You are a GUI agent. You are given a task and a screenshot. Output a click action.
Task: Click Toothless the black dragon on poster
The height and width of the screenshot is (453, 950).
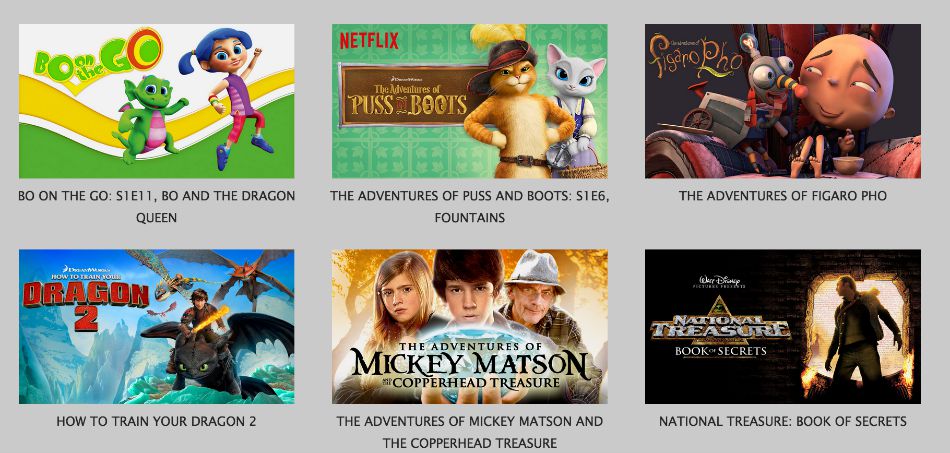coord(209,356)
